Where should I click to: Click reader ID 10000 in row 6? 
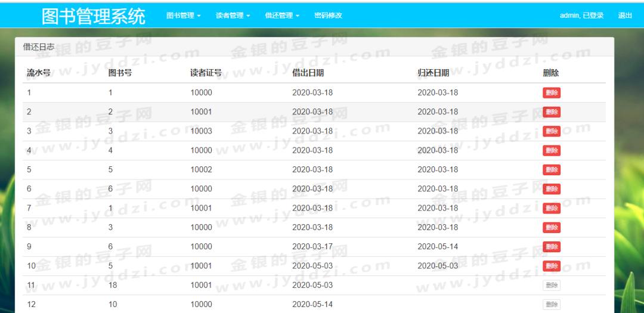coord(202,189)
